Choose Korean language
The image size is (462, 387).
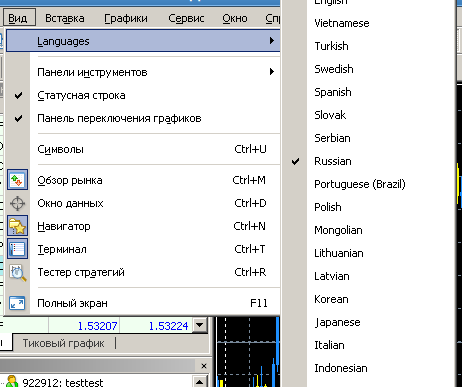click(331, 299)
